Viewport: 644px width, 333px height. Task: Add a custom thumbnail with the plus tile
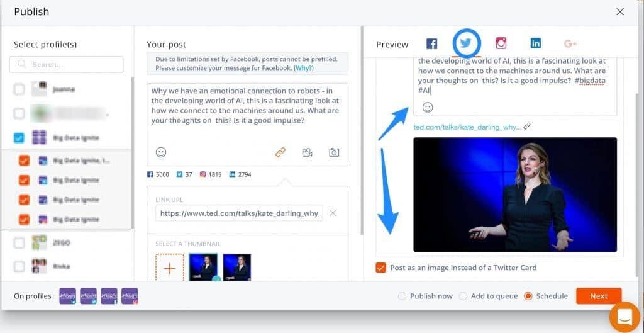pyautogui.click(x=170, y=268)
